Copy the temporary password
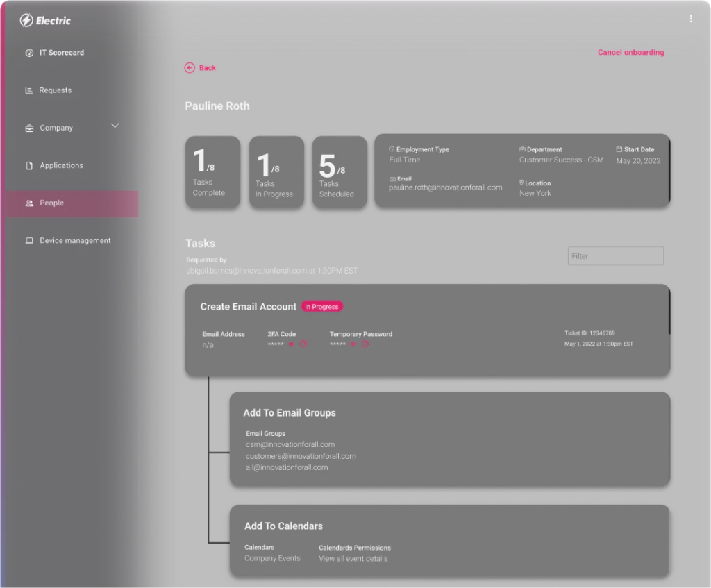Screen dimensions: 711x588 pos(365,344)
